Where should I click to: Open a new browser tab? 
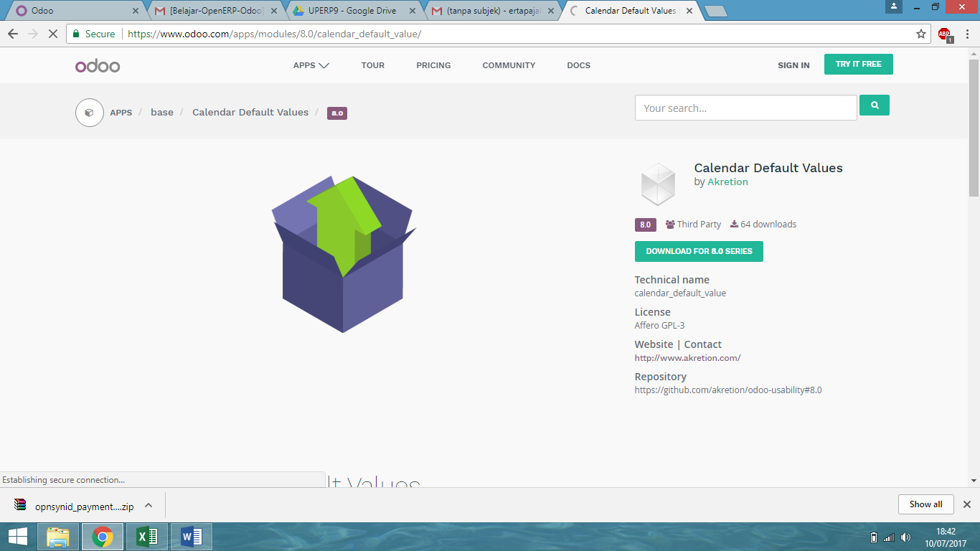716,11
